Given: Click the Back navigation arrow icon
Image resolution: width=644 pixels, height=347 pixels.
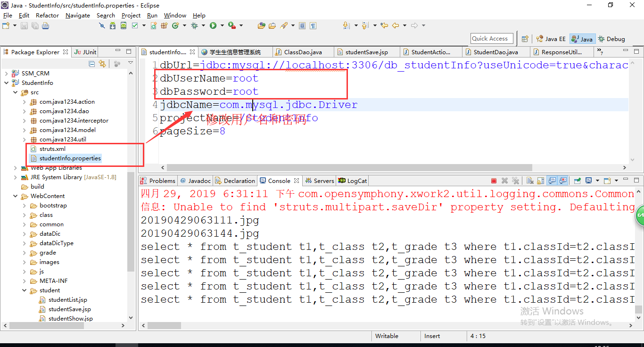Looking at the screenshot, I should [396, 25].
